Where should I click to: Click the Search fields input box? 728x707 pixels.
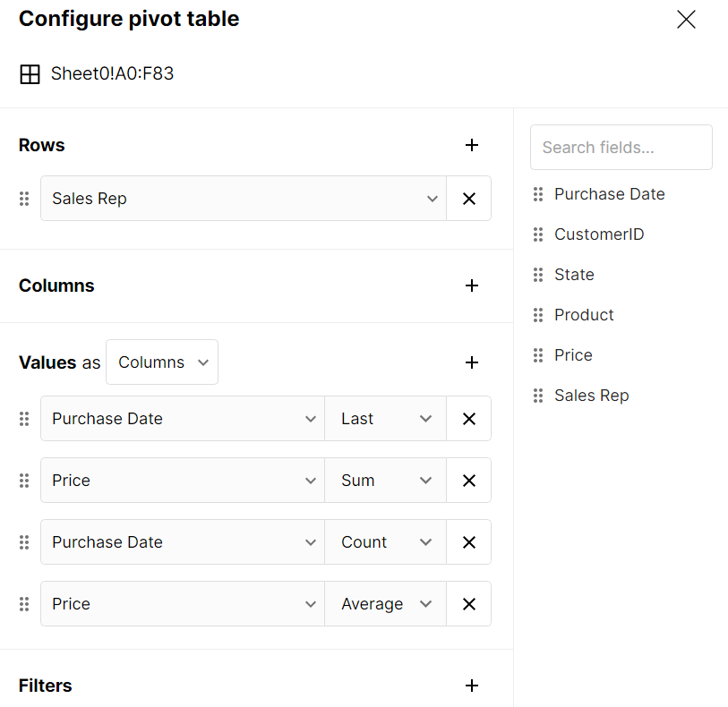click(x=621, y=147)
